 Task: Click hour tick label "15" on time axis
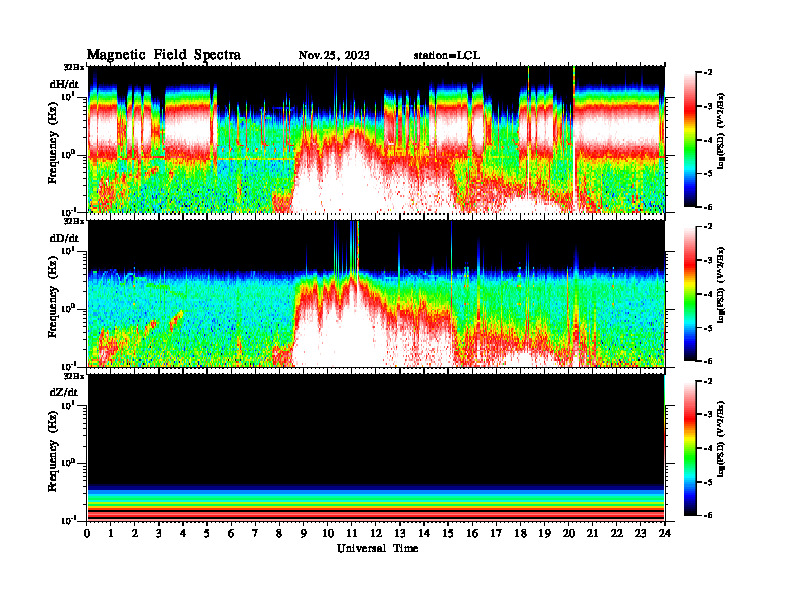pos(448,533)
